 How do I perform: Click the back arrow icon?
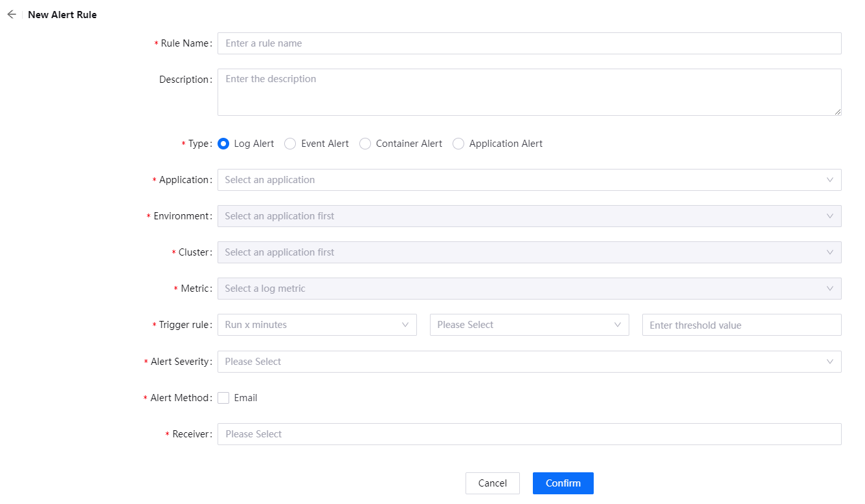tap(12, 14)
